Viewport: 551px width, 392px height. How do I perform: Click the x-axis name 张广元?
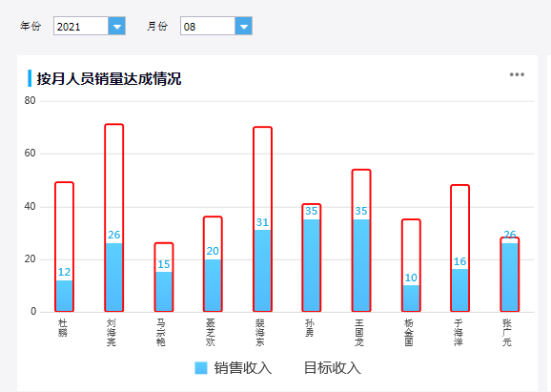507,332
